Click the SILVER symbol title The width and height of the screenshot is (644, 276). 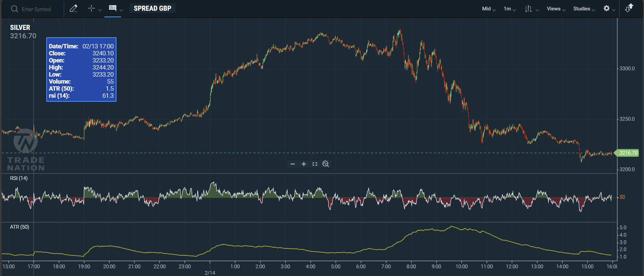click(x=20, y=28)
